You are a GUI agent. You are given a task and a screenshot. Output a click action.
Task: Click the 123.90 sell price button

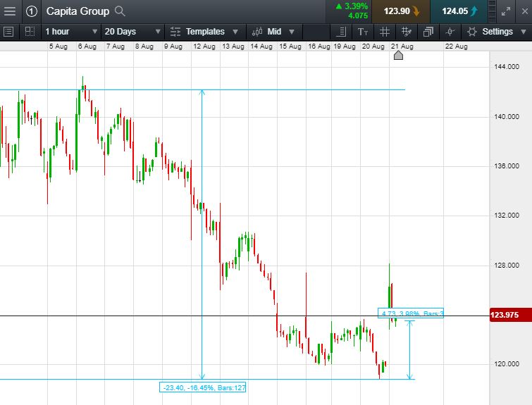coord(401,11)
